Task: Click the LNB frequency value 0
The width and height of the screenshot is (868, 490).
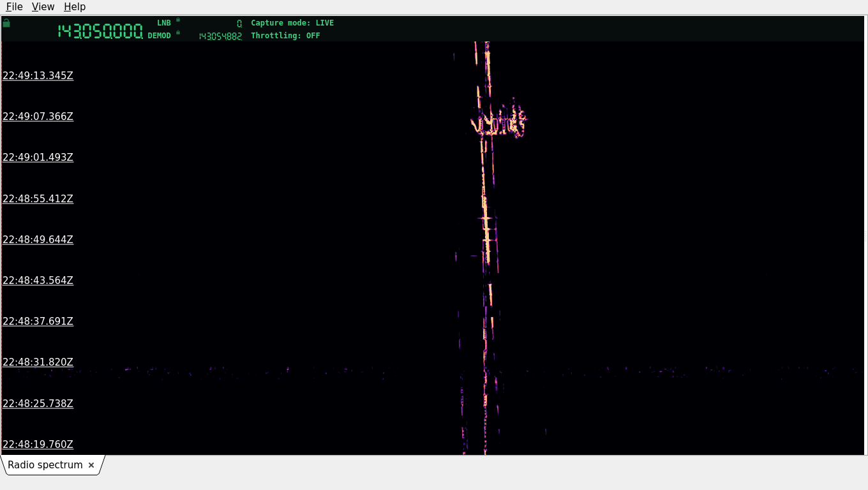Action: coord(239,23)
